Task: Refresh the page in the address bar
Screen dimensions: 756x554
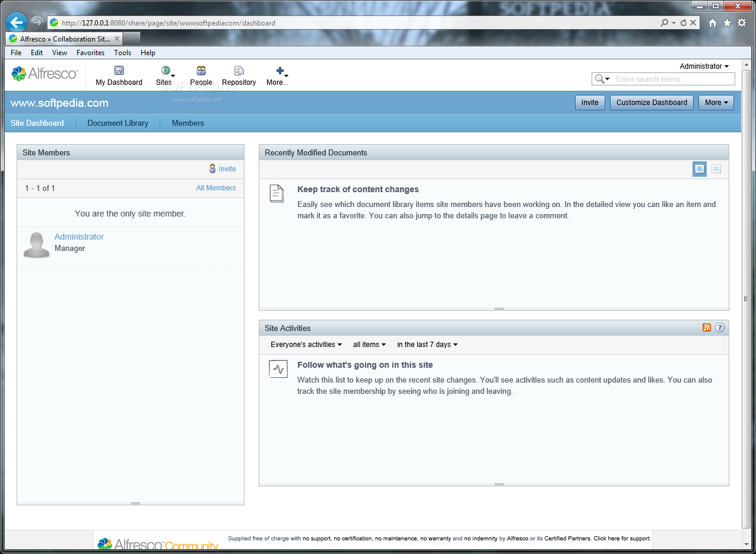Action: click(x=683, y=23)
